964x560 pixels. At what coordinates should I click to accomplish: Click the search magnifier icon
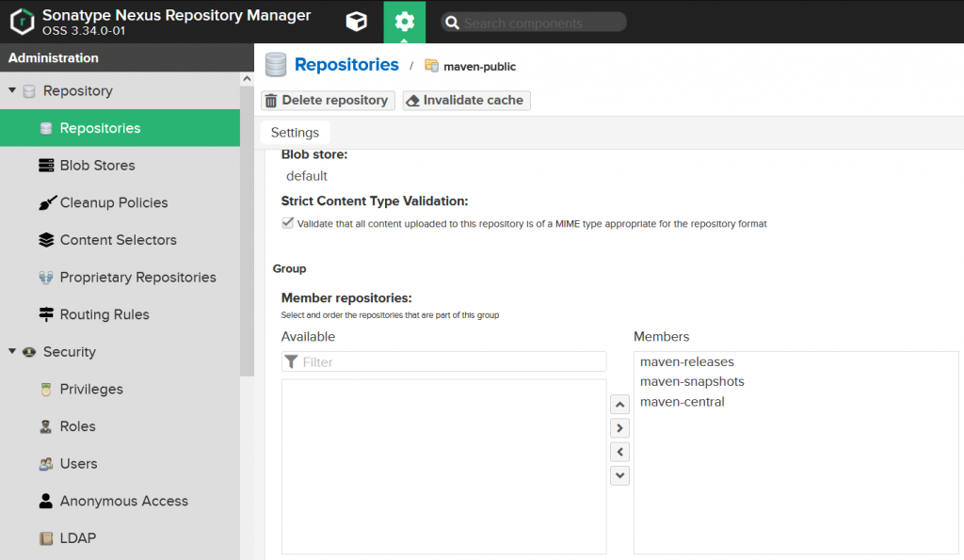[x=452, y=23]
